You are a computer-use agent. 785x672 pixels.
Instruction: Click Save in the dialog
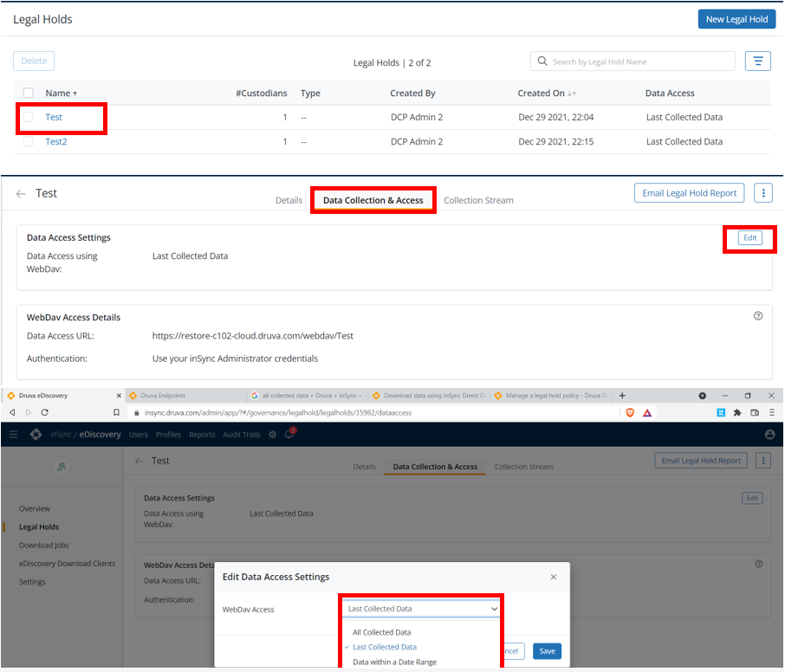coord(547,651)
